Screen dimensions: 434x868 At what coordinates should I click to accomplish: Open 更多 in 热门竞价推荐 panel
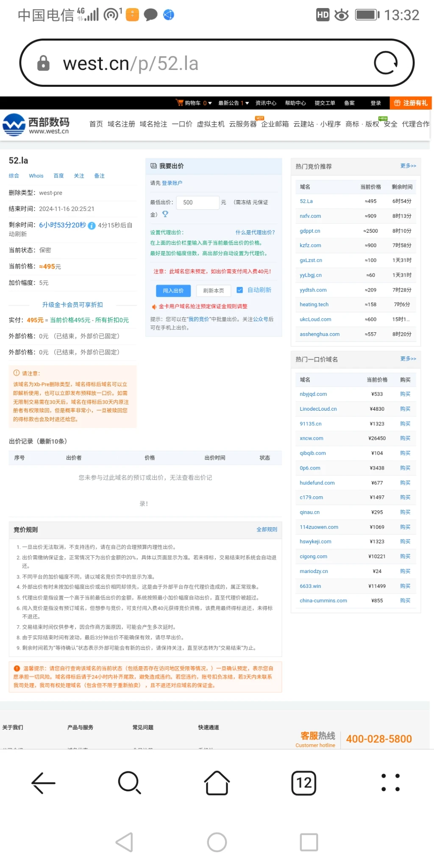[408, 166]
